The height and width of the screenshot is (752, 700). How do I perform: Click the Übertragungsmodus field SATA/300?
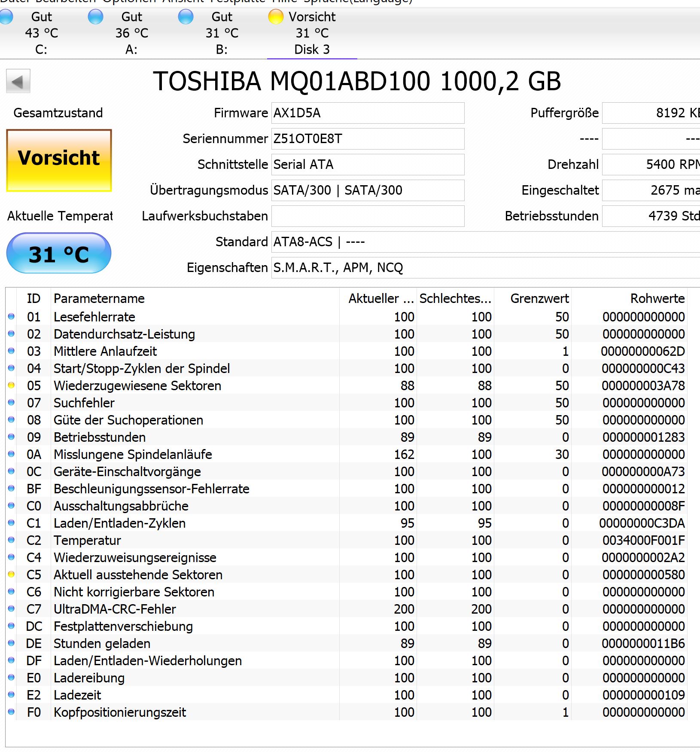tap(368, 190)
